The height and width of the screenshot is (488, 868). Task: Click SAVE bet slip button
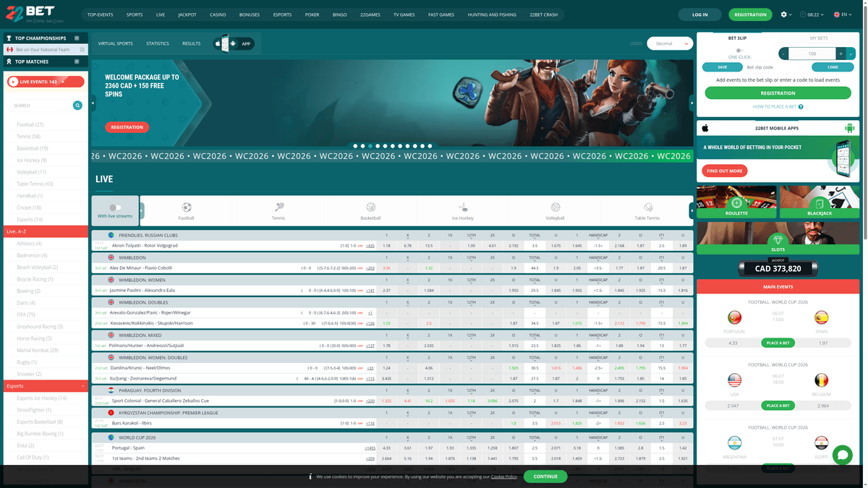click(x=723, y=67)
